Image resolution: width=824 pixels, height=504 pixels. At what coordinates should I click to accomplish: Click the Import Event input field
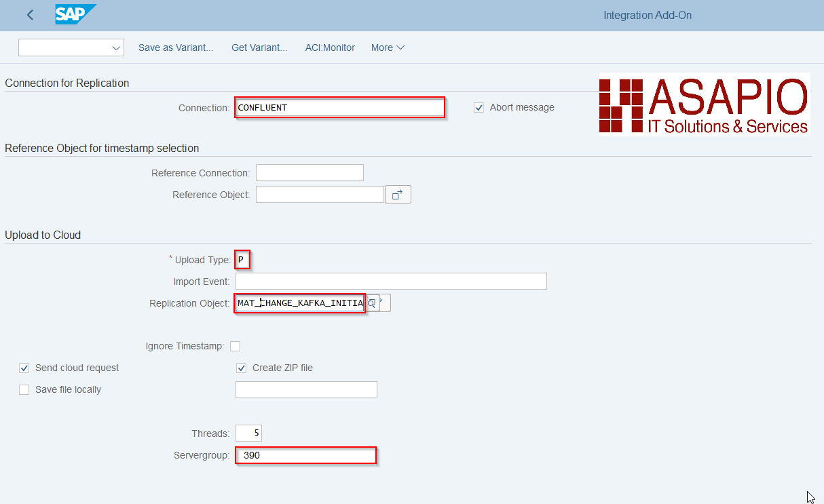(x=391, y=281)
